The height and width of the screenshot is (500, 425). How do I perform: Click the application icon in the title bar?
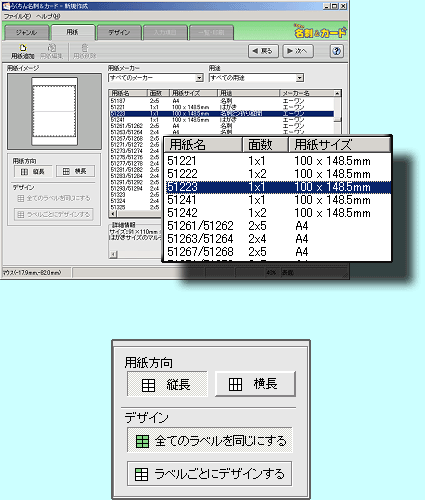tap(6, 6)
